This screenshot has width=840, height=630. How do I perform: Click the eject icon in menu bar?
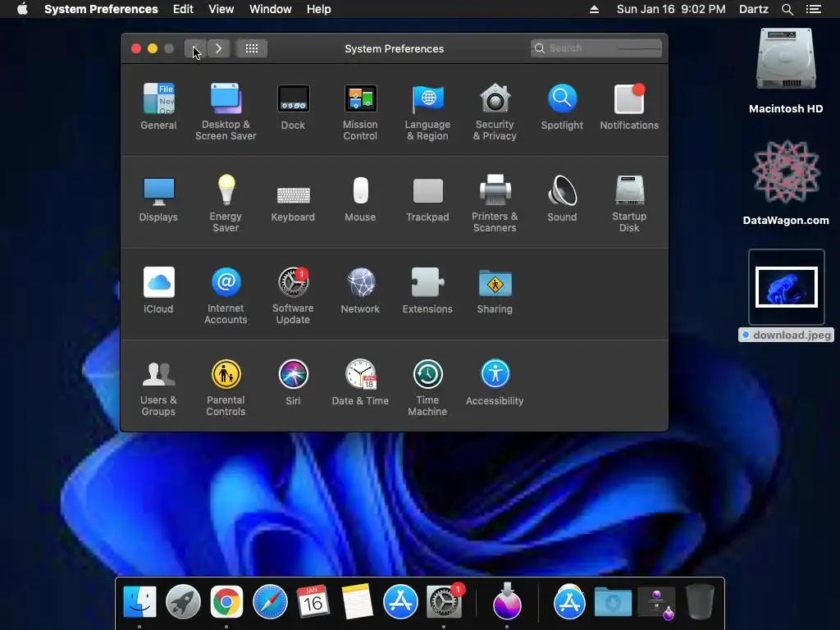[x=594, y=9]
